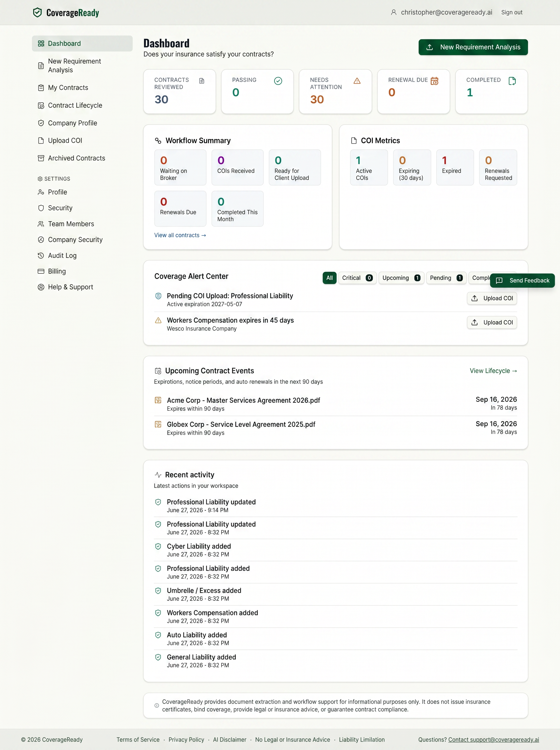Image resolution: width=560 pixels, height=750 pixels.
Task: Click the No Legal or Insurance Advice footer link
Action: 292,739
